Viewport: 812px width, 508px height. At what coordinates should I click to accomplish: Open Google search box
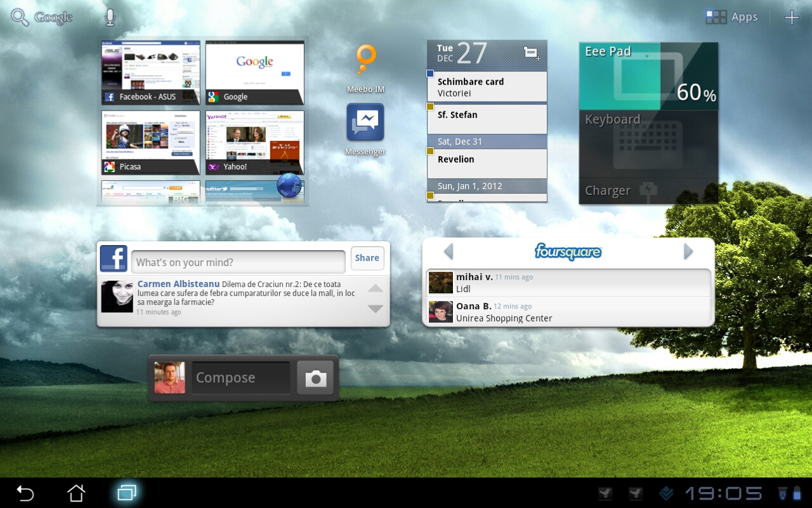pyautogui.click(x=42, y=18)
